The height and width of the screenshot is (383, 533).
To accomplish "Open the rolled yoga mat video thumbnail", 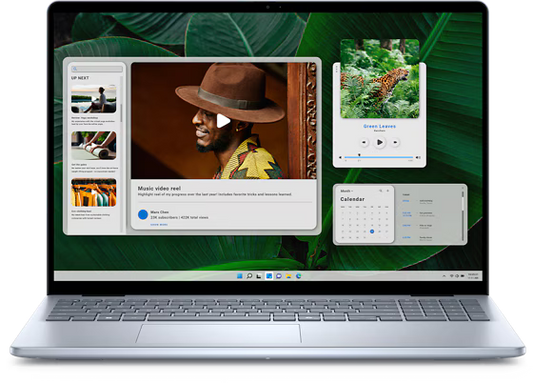I will [93, 145].
